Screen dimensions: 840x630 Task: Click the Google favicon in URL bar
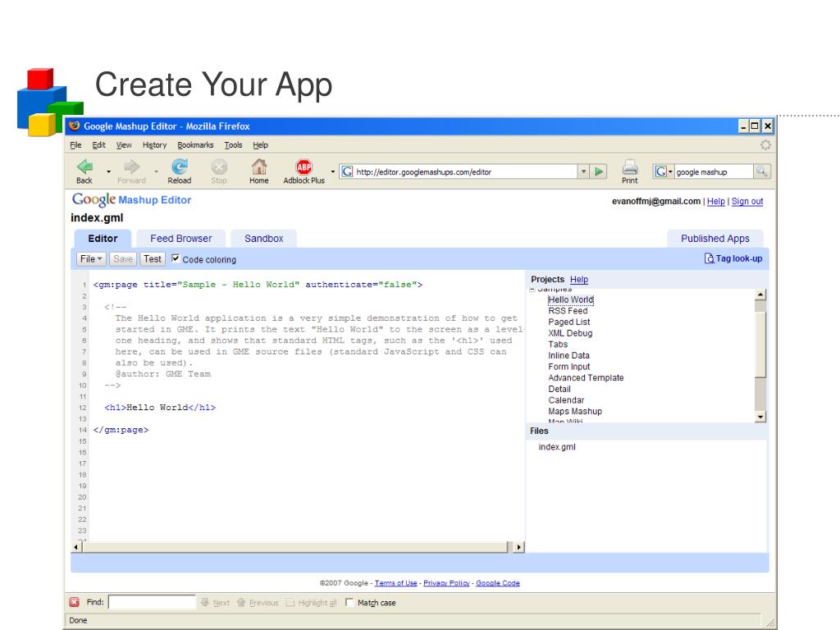point(347,171)
